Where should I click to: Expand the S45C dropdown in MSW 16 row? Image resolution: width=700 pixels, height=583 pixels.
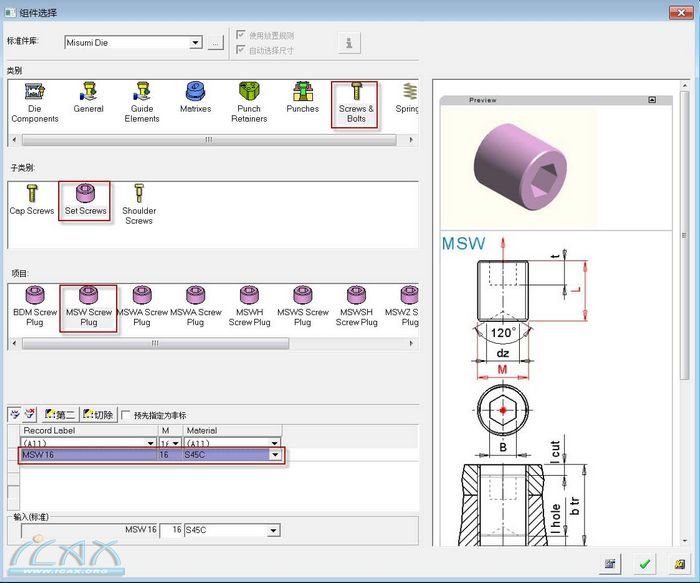click(x=275, y=455)
